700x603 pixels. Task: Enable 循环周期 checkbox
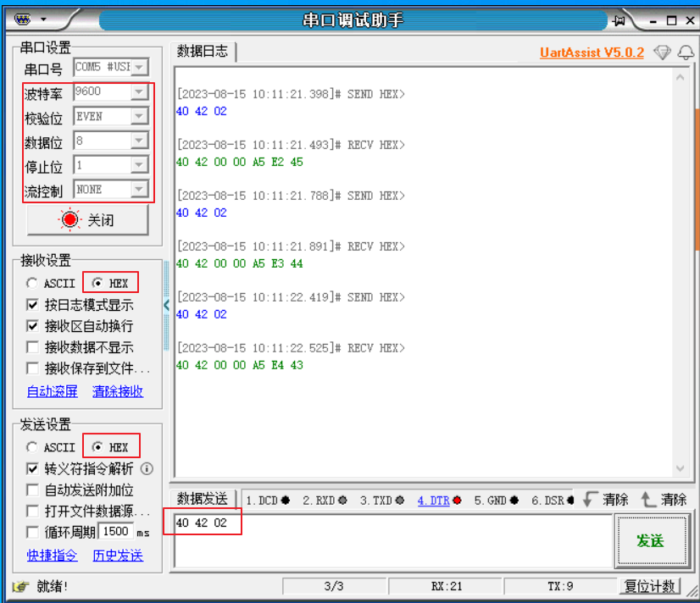[32, 532]
